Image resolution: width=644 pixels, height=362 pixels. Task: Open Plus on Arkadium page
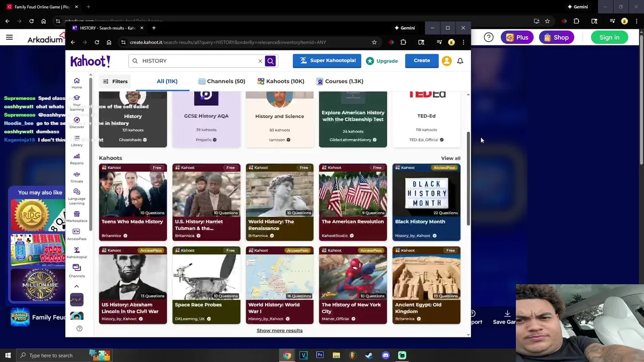point(517,37)
